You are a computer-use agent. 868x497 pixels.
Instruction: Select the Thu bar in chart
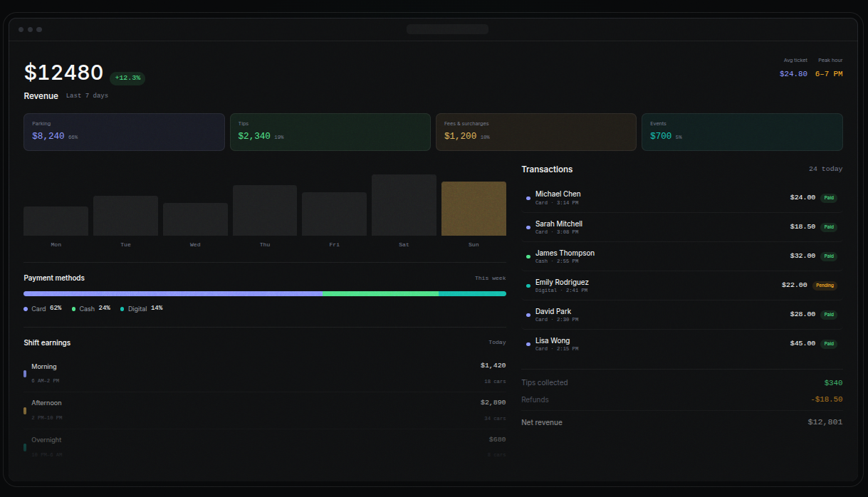265,210
